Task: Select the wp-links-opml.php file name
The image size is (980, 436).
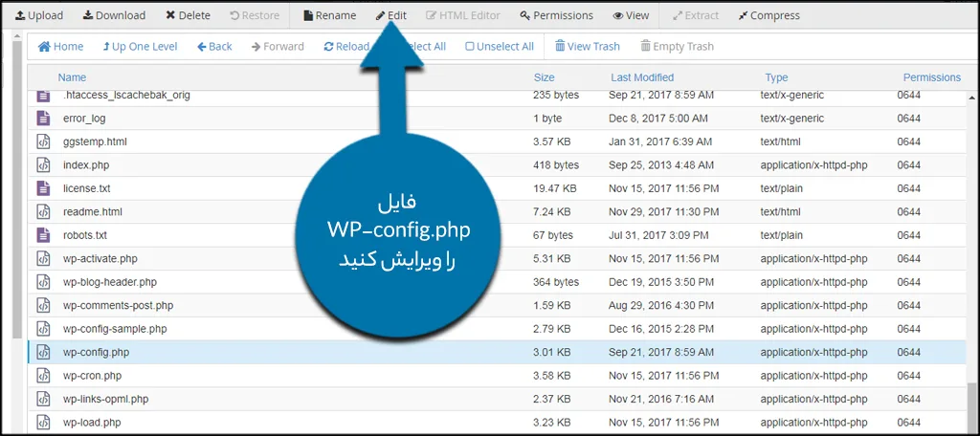Action: click(105, 399)
